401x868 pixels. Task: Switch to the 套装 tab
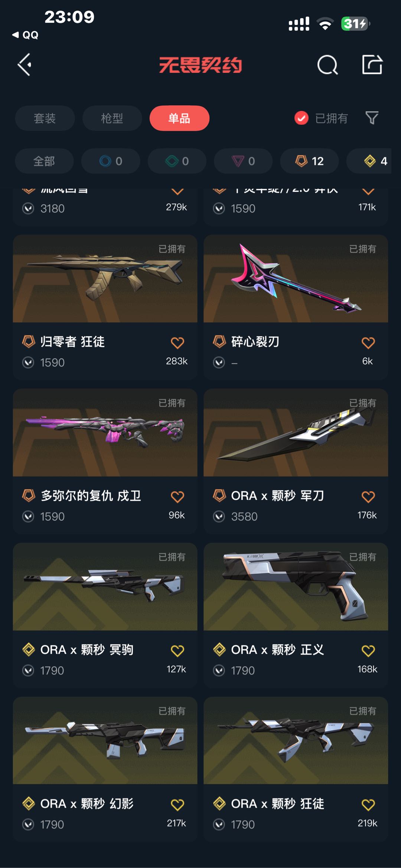tap(45, 118)
